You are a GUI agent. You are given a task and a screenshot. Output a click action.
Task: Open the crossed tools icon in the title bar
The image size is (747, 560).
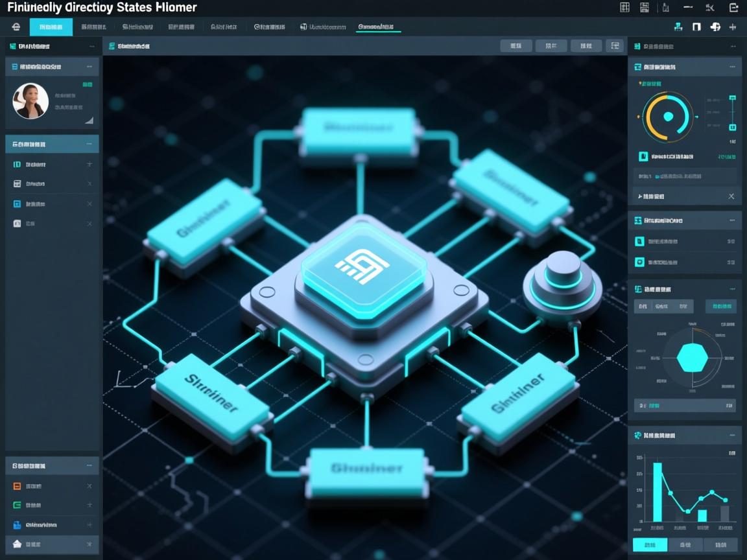pyautogui.click(x=710, y=7)
